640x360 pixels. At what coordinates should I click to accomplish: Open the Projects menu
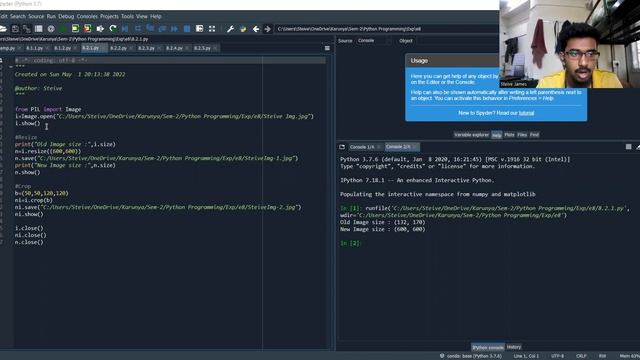[109, 16]
